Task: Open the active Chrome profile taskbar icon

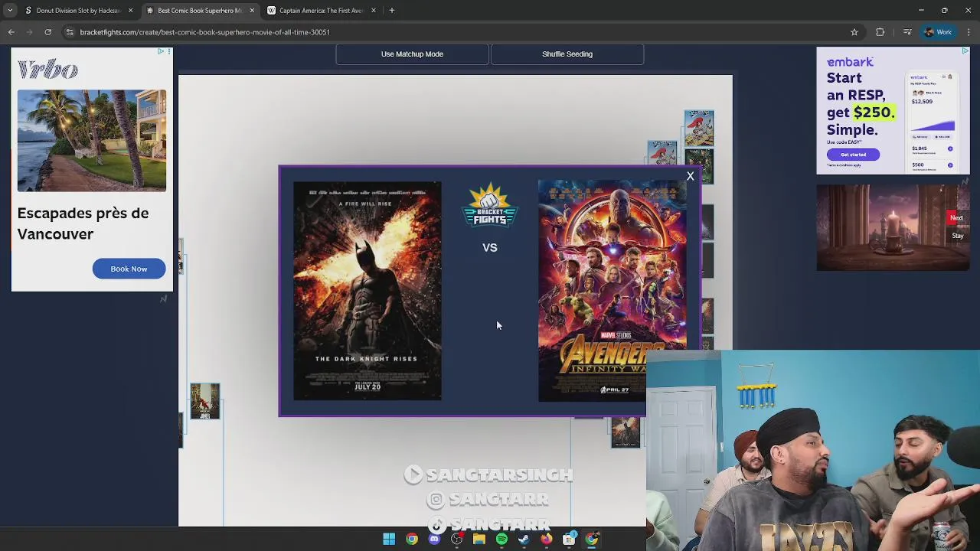Action: point(592,540)
